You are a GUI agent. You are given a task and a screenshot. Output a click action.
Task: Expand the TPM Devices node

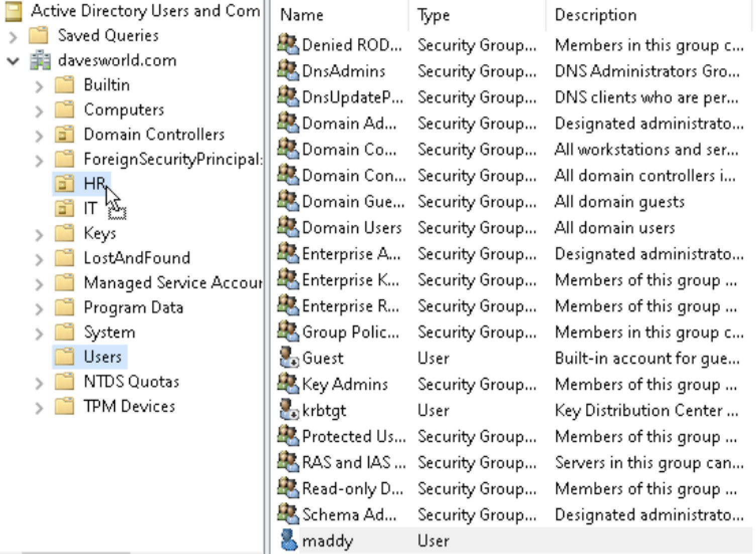coord(40,408)
